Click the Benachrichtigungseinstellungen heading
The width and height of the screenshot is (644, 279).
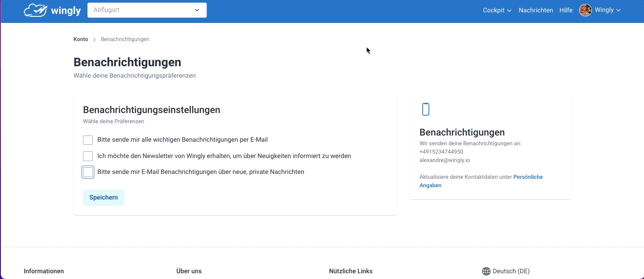[152, 109]
